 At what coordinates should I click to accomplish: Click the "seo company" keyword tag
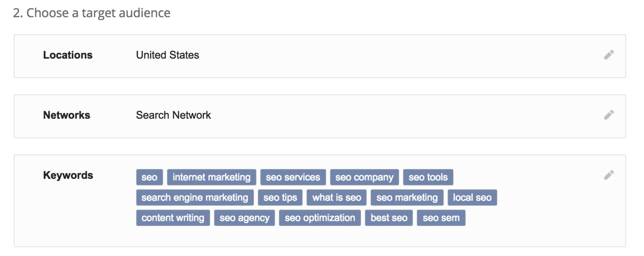click(x=364, y=177)
